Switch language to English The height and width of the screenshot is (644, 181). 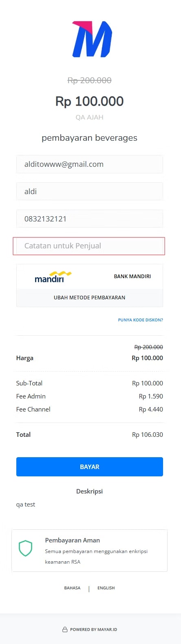pyautogui.click(x=106, y=588)
